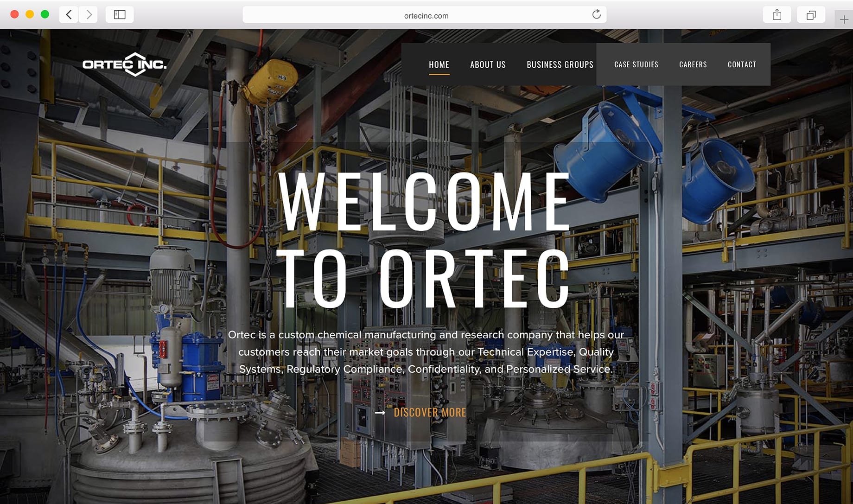Screen dimensions: 853x504
Task: Show all open tabs overview
Action: [811, 14]
